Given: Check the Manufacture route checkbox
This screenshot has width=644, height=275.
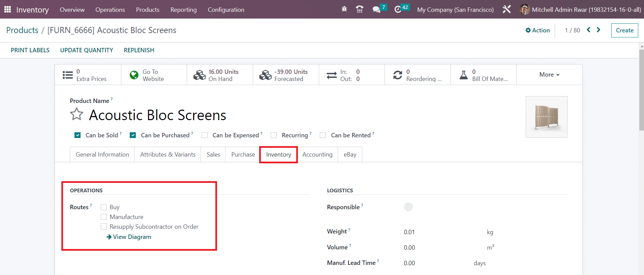Looking at the screenshot, I should (104, 217).
